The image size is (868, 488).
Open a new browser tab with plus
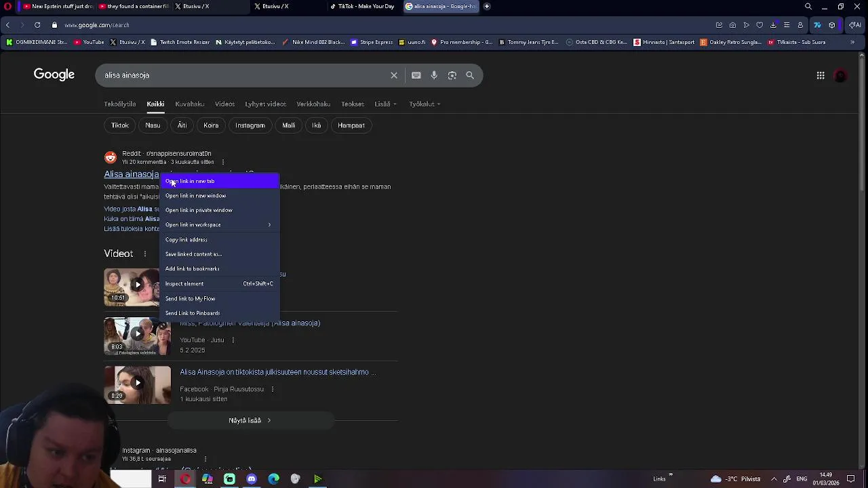coord(487,6)
